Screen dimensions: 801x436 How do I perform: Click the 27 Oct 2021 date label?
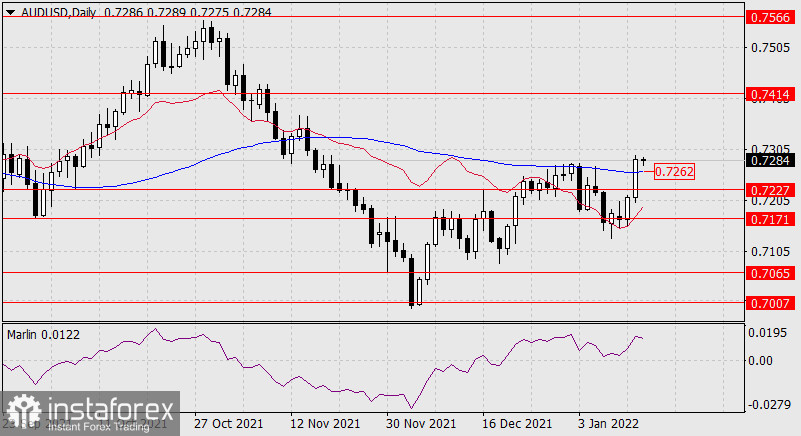click(227, 425)
